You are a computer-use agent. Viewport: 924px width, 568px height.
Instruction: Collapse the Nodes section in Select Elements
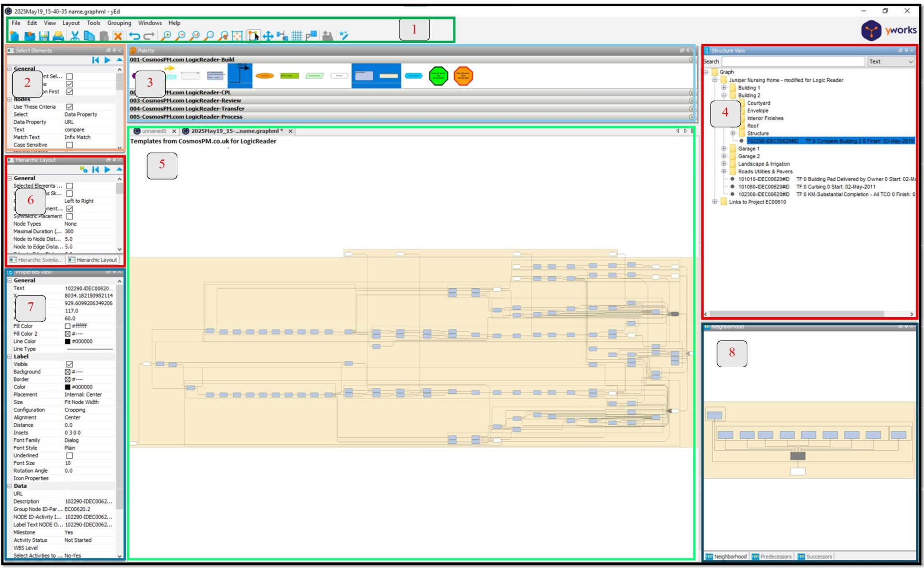coord(10,99)
